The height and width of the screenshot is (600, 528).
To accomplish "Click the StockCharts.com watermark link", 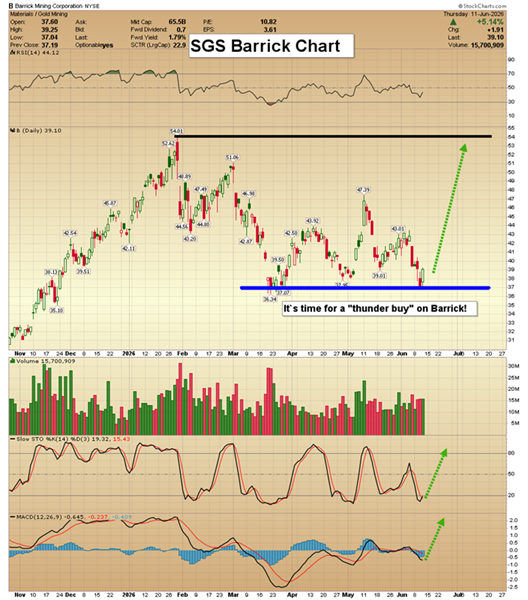I will pyautogui.click(x=482, y=6).
